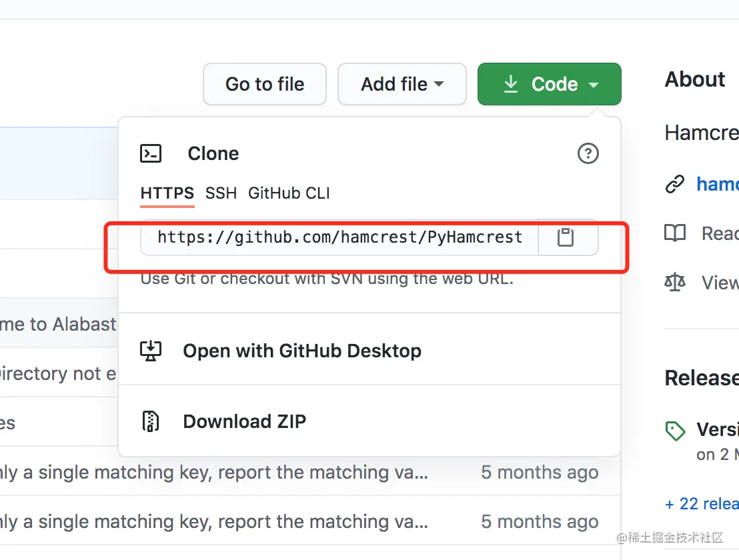Screen dimensions: 739x560
Task: Click the GitHub Desktop download icon
Action: coord(151,351)
